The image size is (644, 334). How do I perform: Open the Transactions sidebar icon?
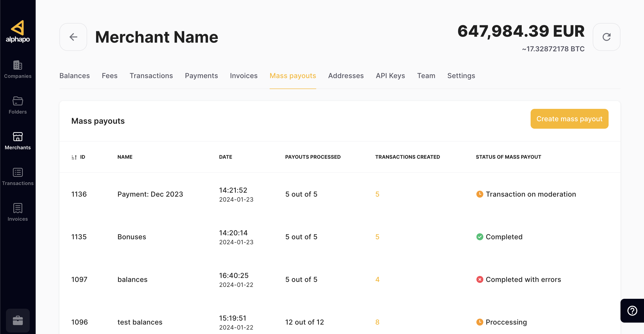[18, 177]
